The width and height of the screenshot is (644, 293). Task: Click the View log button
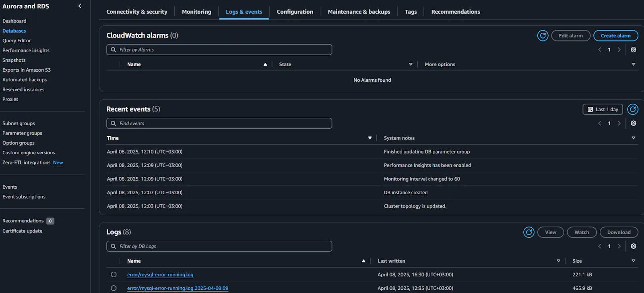[551, 232]
